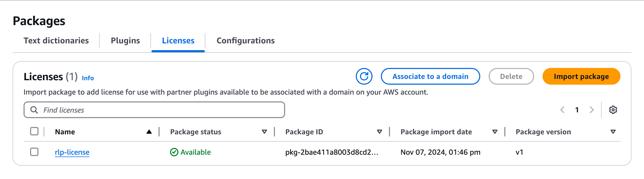The width and height of the screenshot is (644, 179).
Task: Go to next page arrow
Action: (x=592, y=110)
